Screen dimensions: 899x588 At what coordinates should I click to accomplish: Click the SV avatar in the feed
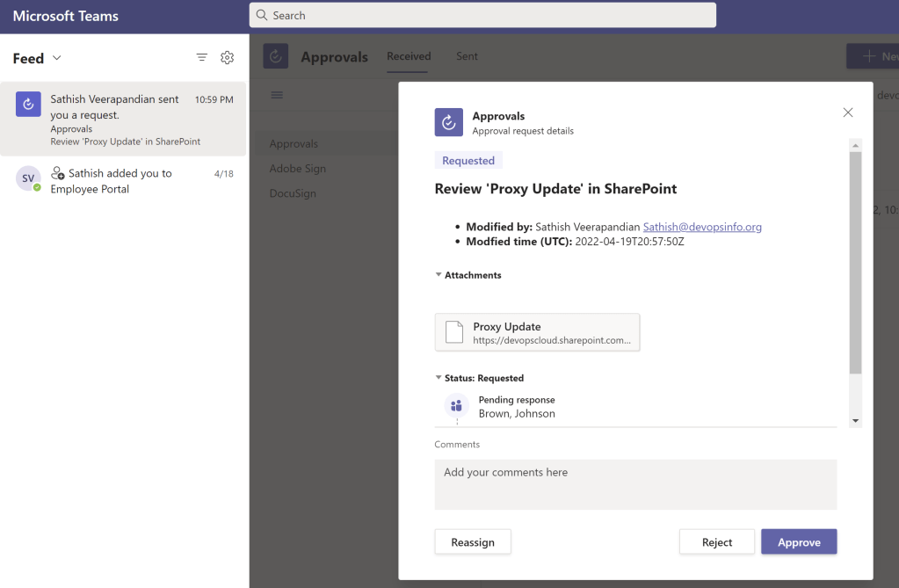tap(29, 178)
